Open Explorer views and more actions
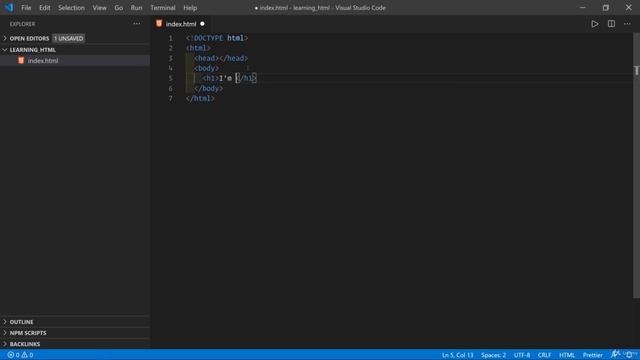The width and height of the screenshot is (640, 360). tap(137, 24)
